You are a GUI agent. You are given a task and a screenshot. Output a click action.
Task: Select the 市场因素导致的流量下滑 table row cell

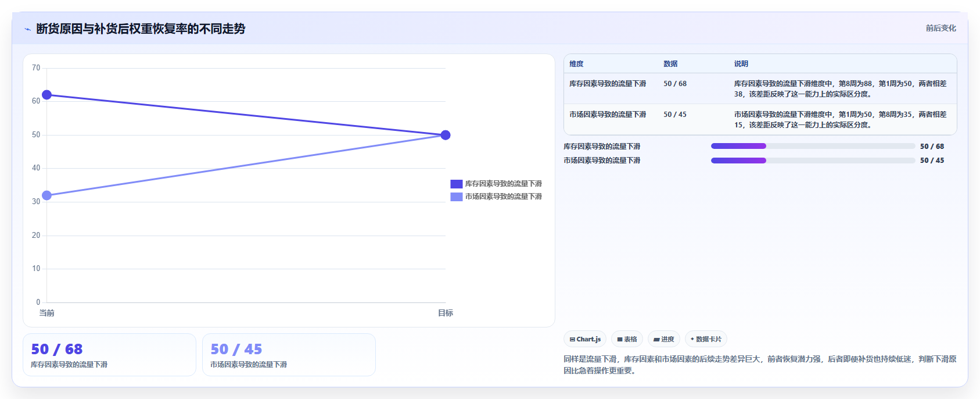pos(608,115)
